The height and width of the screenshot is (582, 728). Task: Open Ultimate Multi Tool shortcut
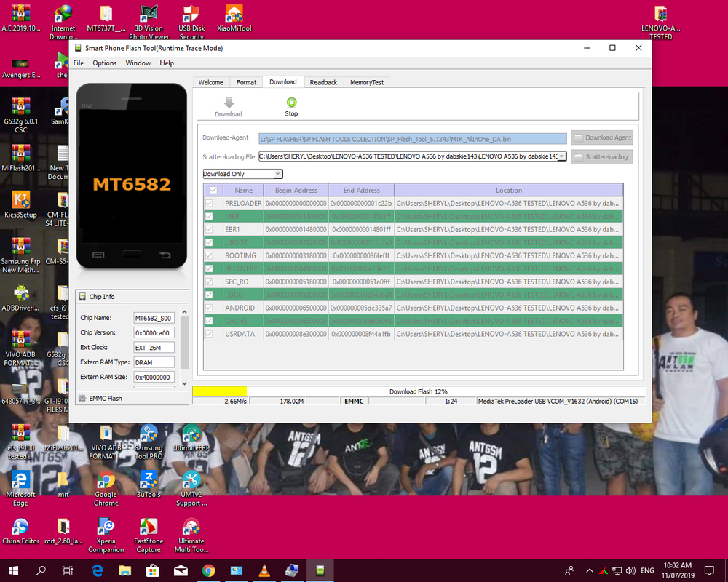[191, 535]
